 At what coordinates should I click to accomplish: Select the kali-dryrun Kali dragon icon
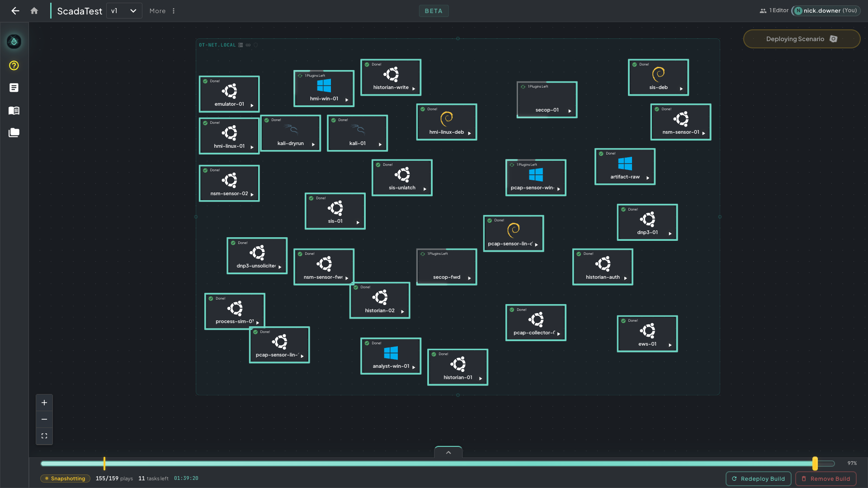[291, 130]
